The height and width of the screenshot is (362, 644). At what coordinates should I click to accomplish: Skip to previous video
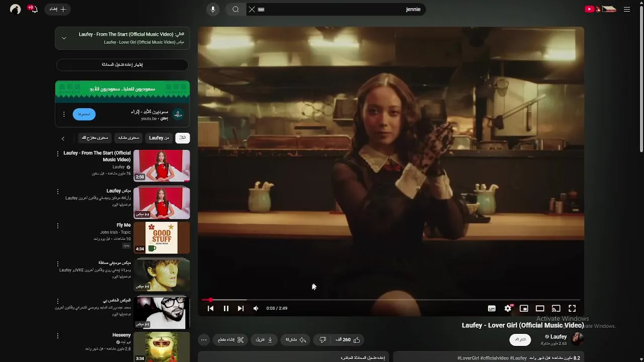pos(211,308)
